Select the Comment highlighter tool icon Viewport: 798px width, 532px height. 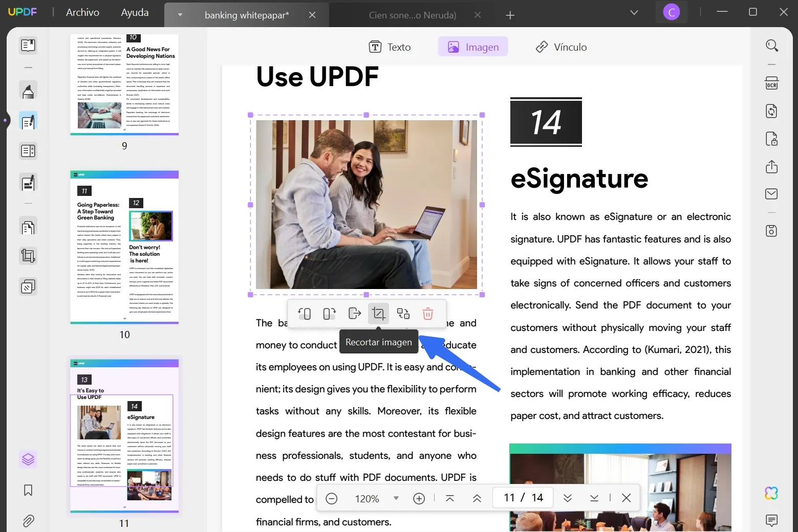[28, 91]
